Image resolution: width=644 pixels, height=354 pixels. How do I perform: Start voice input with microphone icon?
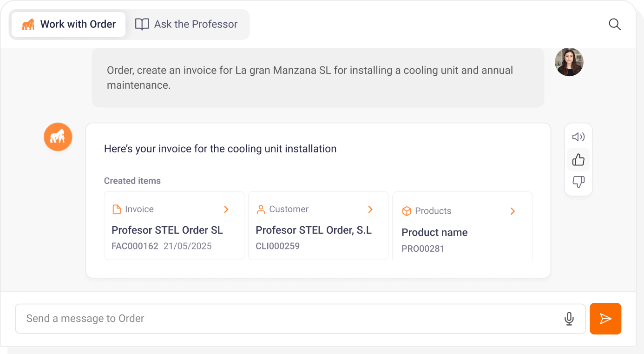coord(569,319)
